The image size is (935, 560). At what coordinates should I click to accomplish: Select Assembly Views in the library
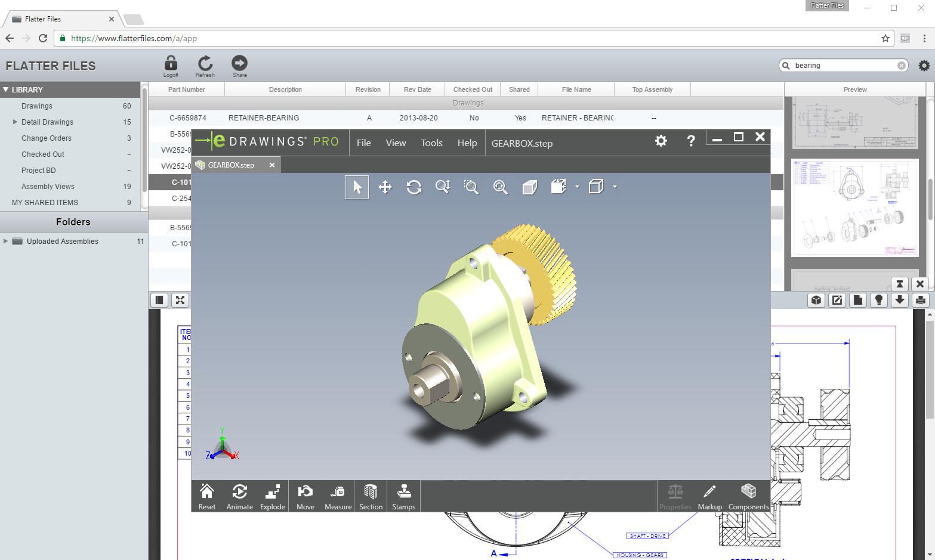click(x=48, y=187)
